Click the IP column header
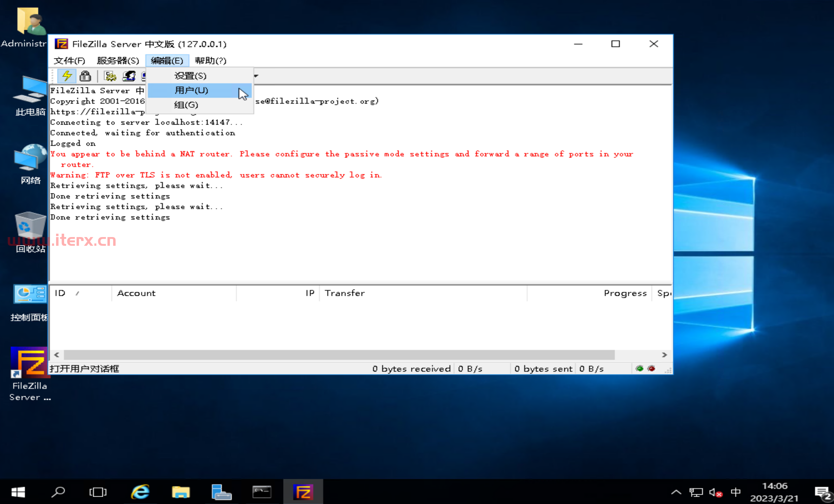834x504 pixels. click(x=278, y=293)
